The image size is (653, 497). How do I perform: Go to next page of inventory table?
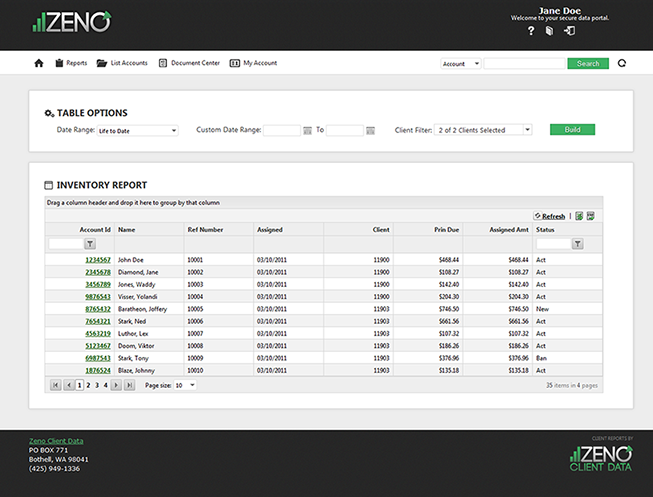(116, 385)
